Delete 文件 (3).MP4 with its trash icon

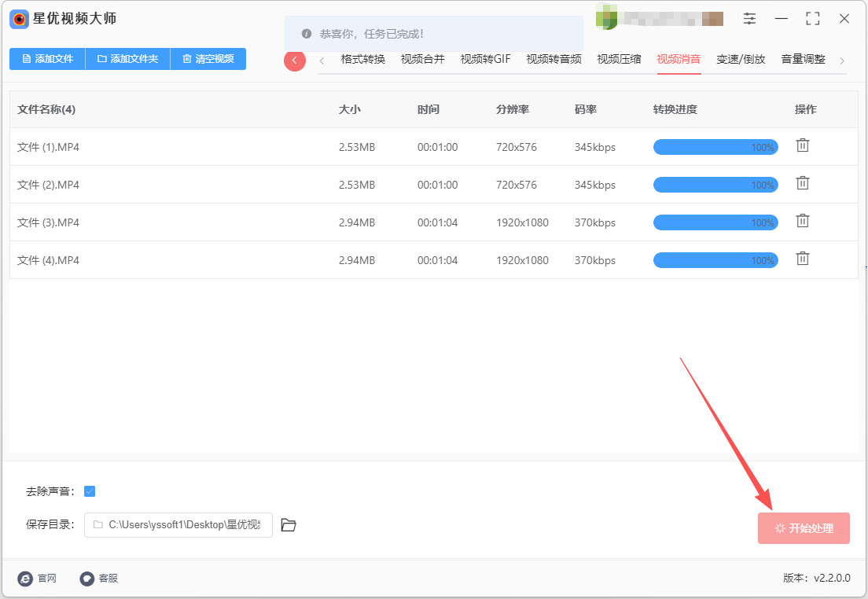802,221
